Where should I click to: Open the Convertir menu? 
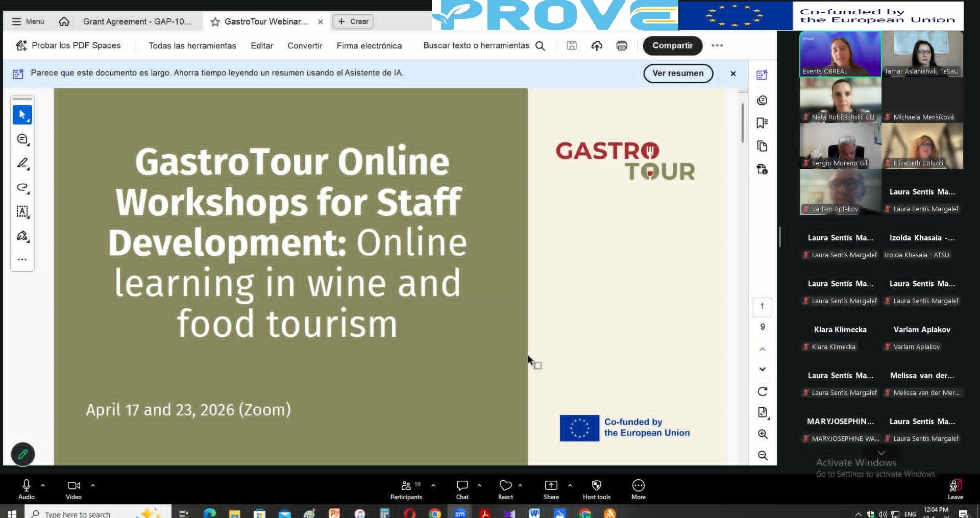tap(305, 45)
